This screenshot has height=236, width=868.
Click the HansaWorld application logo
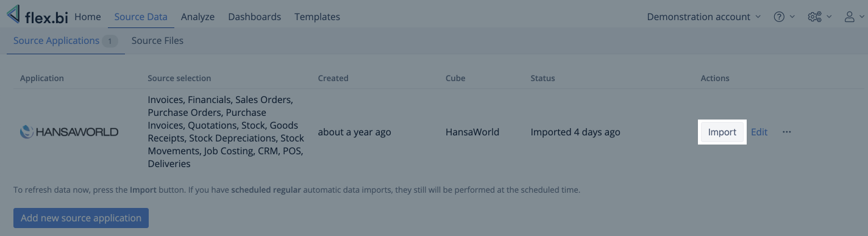(69, 132)
